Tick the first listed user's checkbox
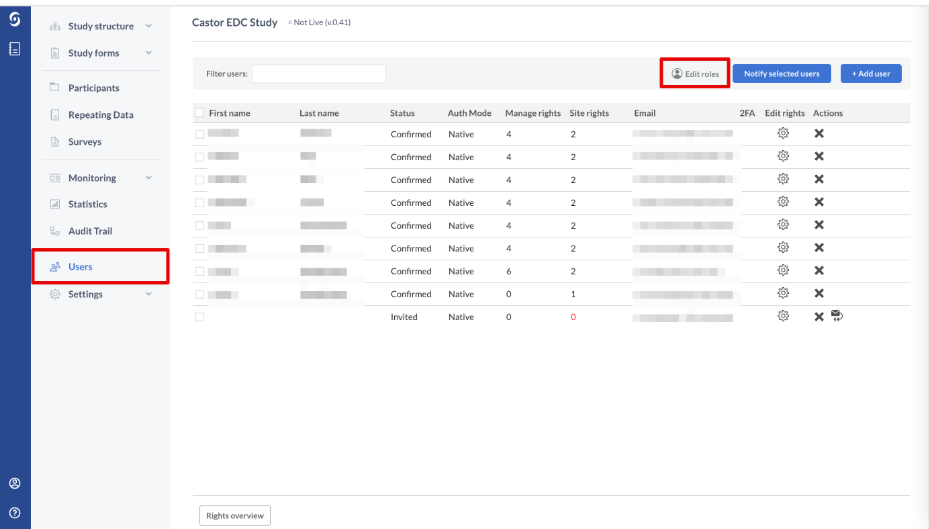929x529 pixels. point(200,134)
